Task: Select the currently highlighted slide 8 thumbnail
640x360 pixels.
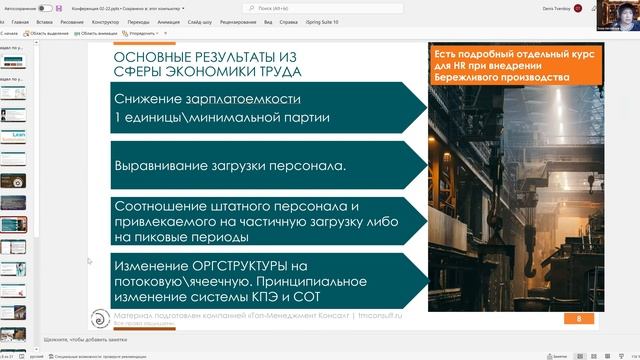Action: [x=13, y=225]
